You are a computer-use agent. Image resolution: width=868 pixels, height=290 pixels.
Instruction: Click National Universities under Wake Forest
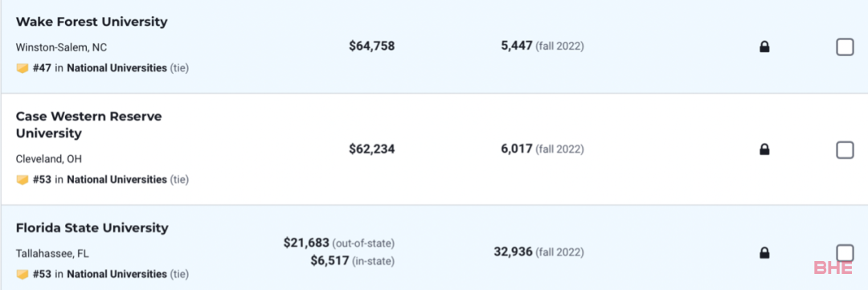pyautogui.click(x=117, y=68)
